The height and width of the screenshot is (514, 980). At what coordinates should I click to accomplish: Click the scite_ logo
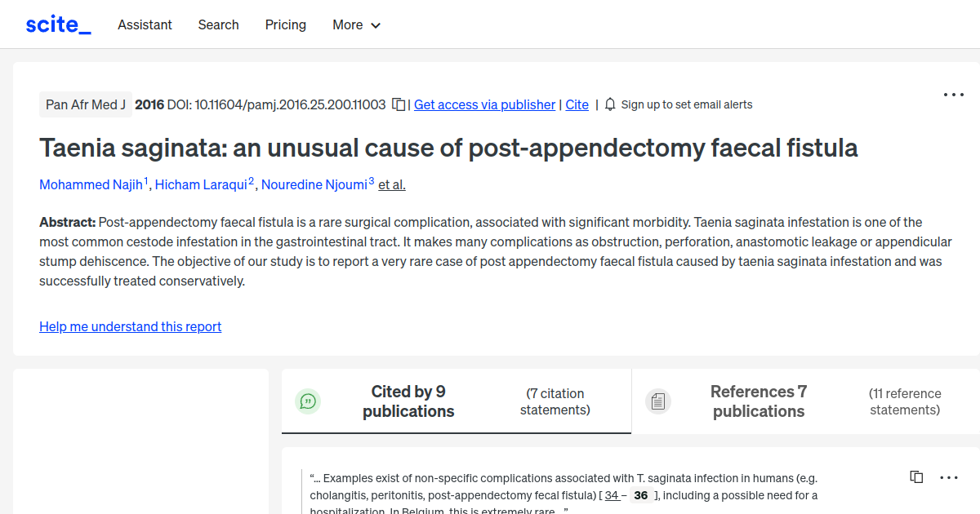point(57,24)
